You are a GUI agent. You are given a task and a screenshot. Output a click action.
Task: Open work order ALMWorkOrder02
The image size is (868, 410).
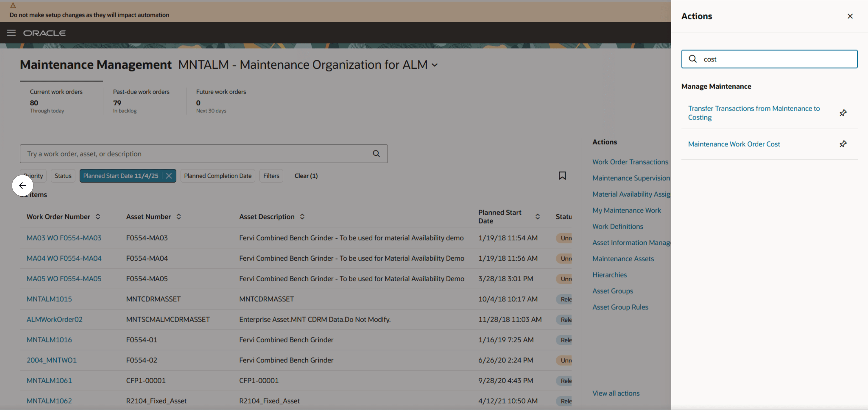pos(55,319)
